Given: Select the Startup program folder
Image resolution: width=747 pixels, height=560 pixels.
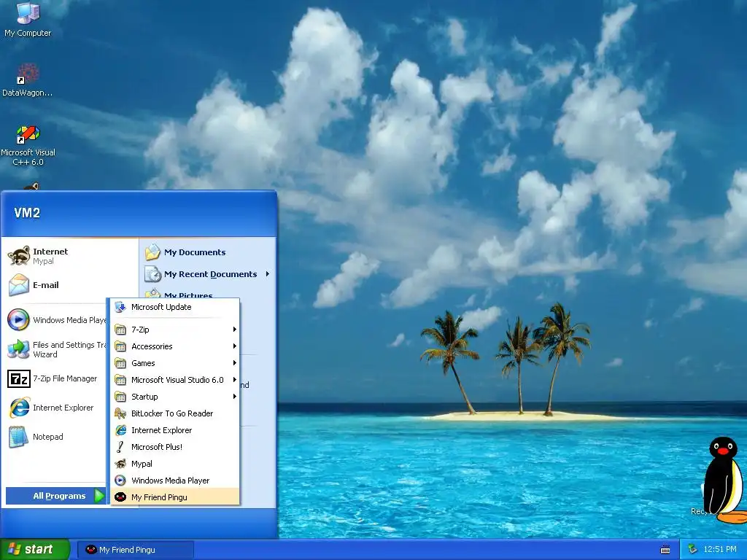Looking at the screenshot, I should (175, 396).
